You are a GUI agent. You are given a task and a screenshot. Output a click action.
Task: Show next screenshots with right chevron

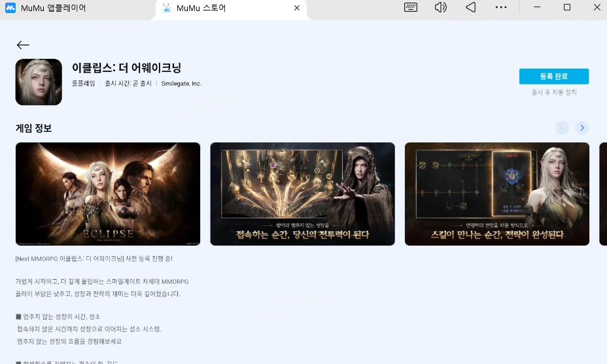pyautogui.click(x=582, y=128)
